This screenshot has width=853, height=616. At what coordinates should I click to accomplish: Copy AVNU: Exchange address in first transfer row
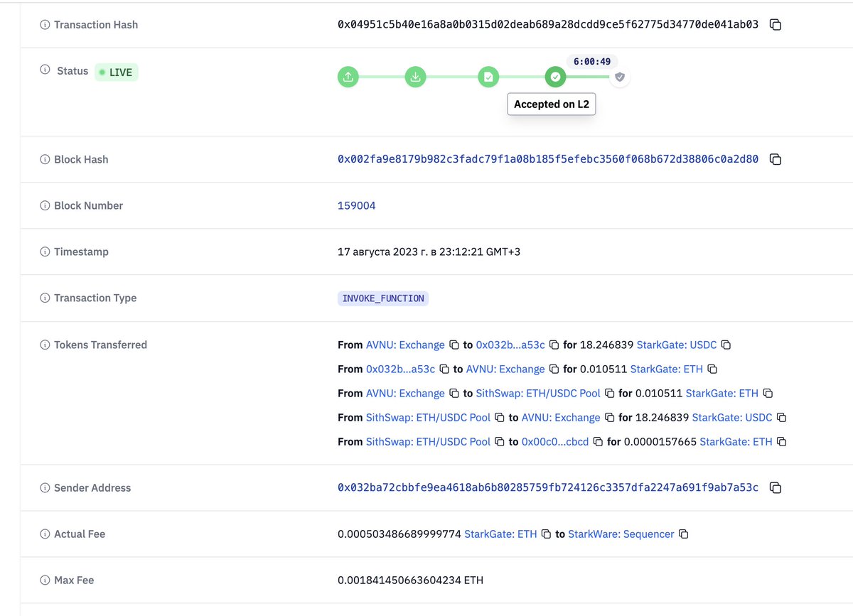click(x=454, y=345)
